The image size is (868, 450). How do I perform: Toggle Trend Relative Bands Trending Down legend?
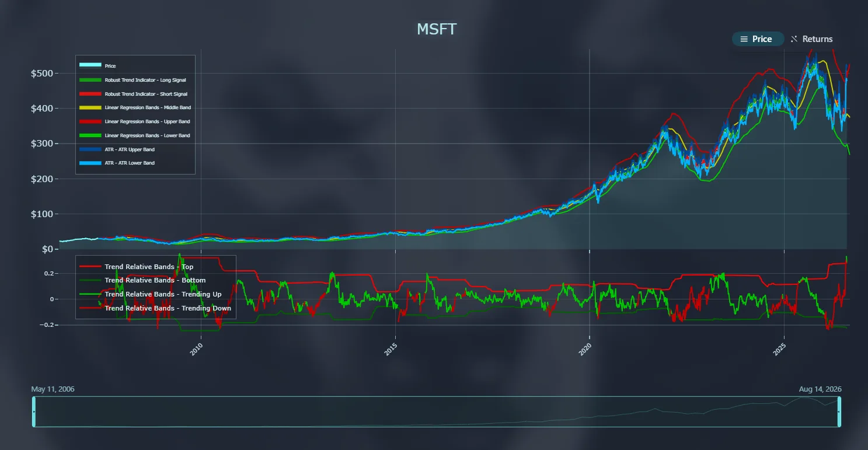(155, 308)
